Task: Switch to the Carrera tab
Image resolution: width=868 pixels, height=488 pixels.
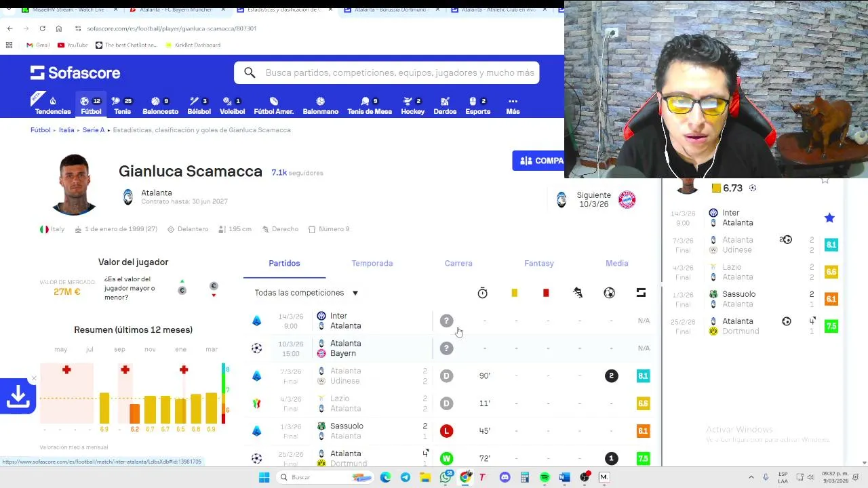Action: pyautogui.click(x=458, y=263)
